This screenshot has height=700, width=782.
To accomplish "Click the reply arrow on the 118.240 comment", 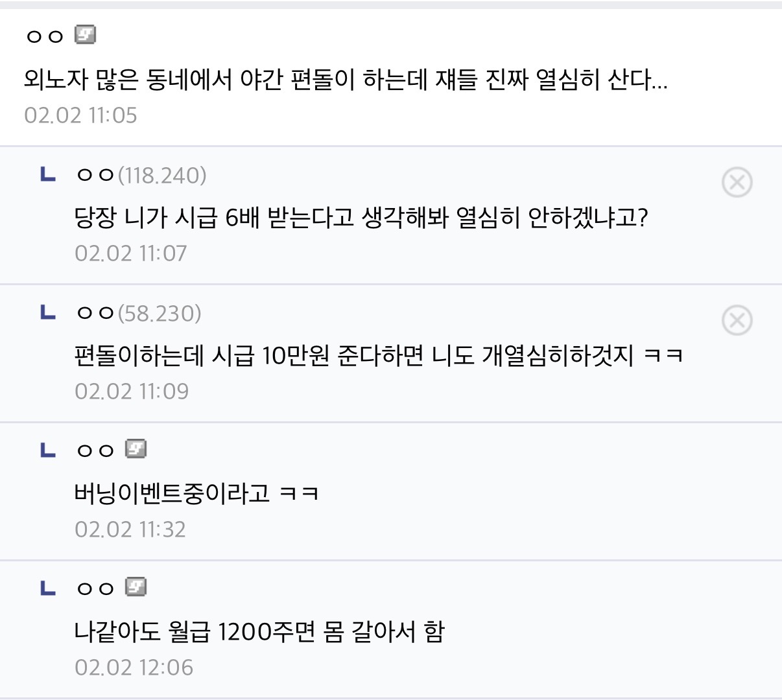I will click(48, 174).
